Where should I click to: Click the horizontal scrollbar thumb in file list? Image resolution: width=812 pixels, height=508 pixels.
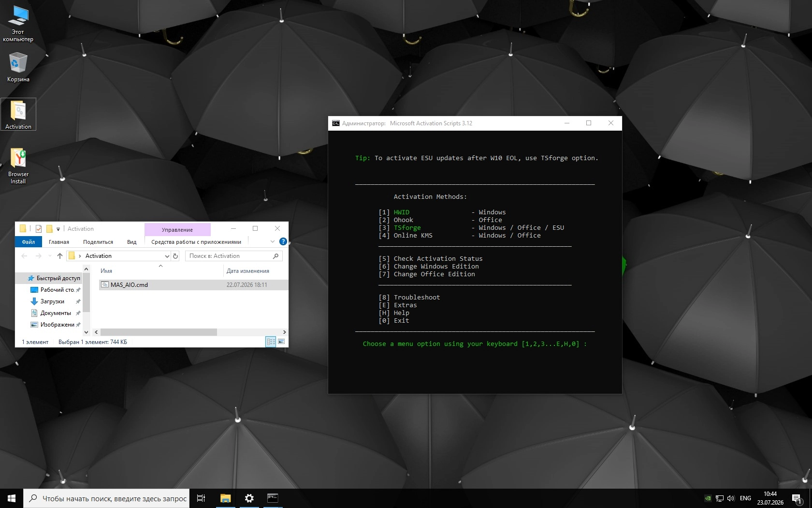point(159,332)
